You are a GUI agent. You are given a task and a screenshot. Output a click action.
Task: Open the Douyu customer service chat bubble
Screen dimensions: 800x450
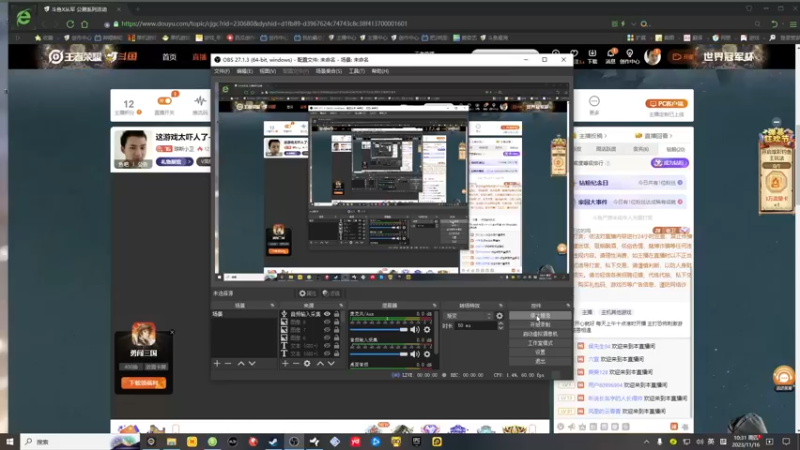[784, 378]
